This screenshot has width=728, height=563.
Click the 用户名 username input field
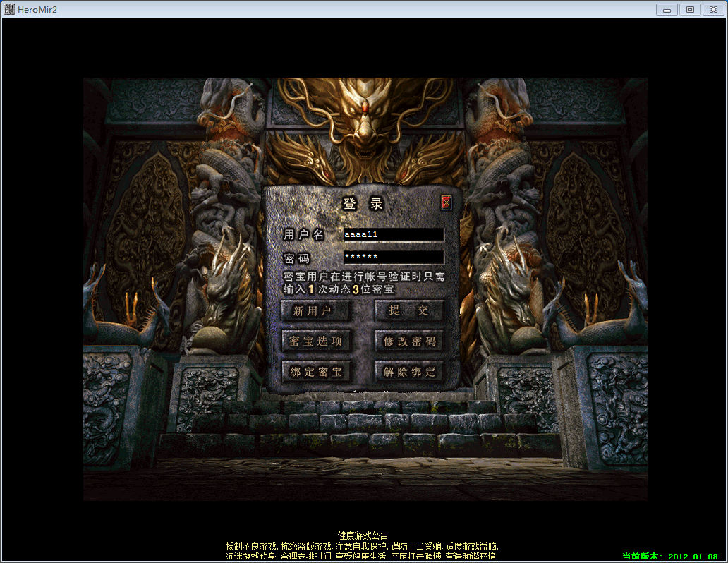click(393, 234)
